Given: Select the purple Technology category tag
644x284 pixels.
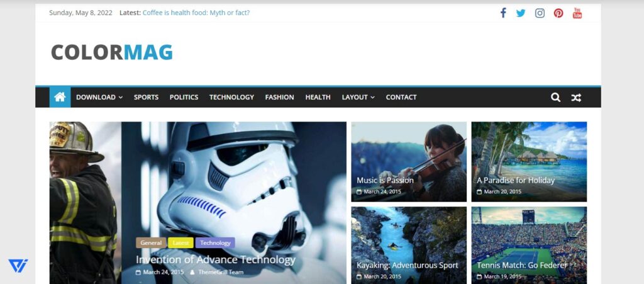Looking at the screenshot, I should click(215, 242).
